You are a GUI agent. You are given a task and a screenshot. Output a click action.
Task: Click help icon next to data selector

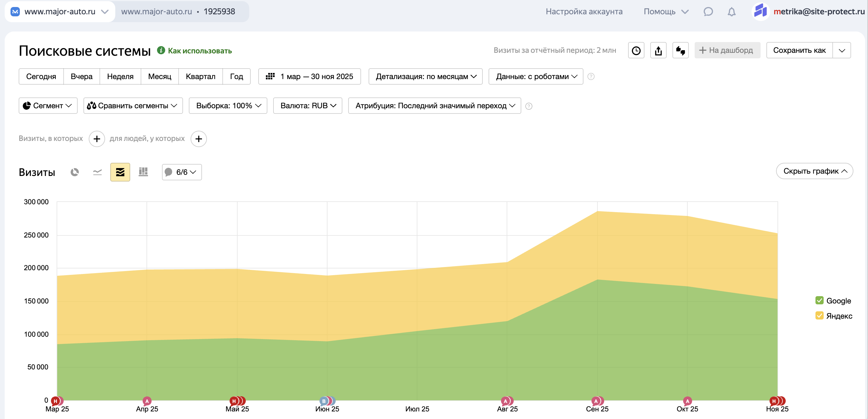591,77
